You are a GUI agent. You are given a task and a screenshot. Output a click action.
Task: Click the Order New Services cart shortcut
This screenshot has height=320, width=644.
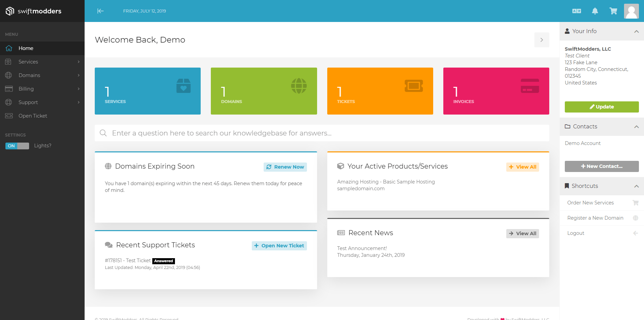pos(591,202)
